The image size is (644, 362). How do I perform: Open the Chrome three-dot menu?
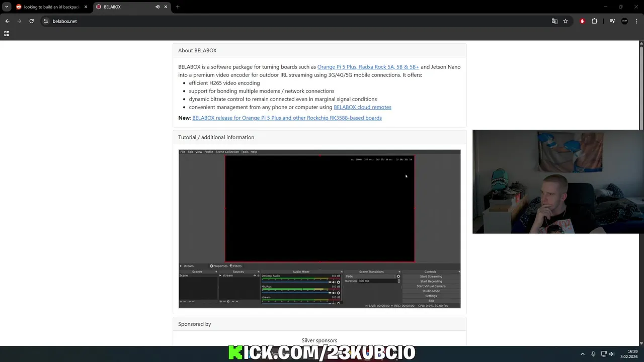point(636,21)
